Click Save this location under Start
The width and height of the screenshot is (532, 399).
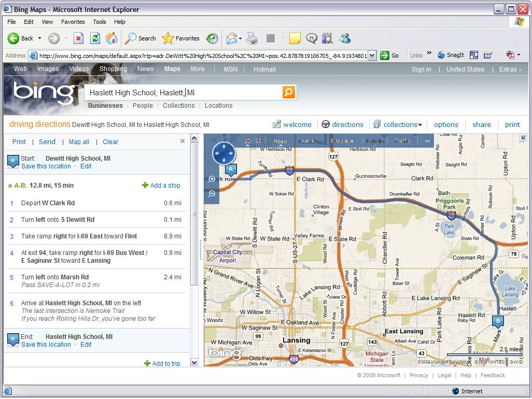(x=46, y=166)
